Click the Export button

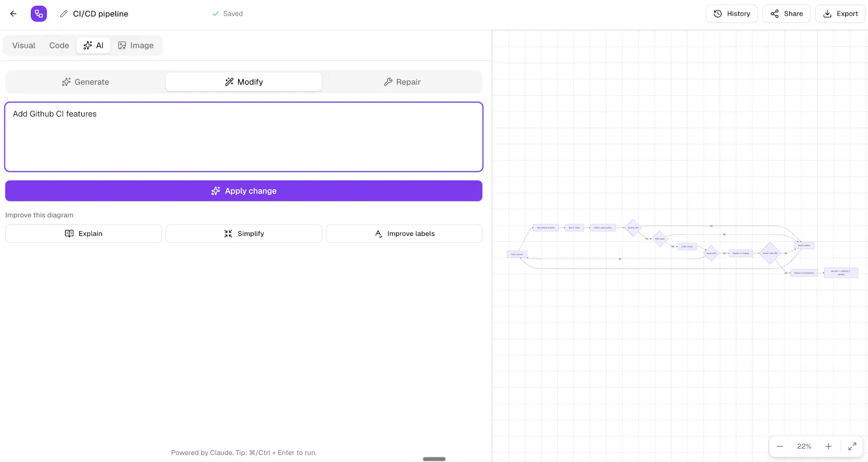pyautogui.click(x=840, y=14)
